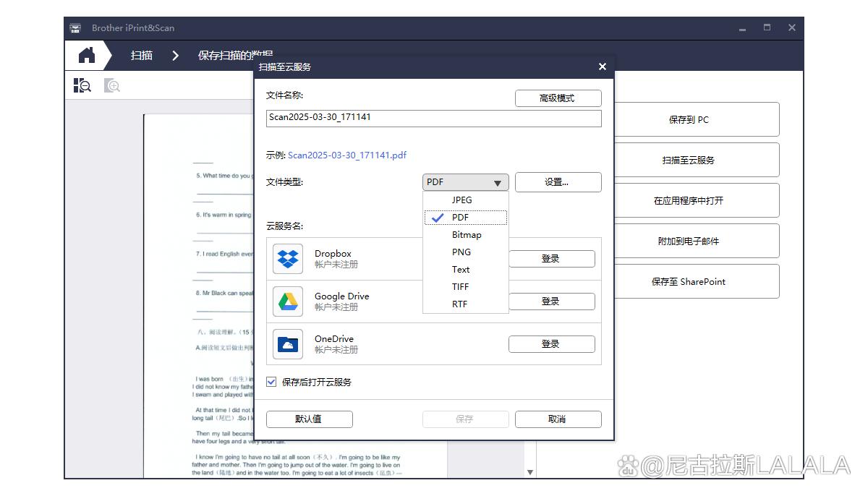
Task: Select TIFF from file type list
Action: pos(465,287)
